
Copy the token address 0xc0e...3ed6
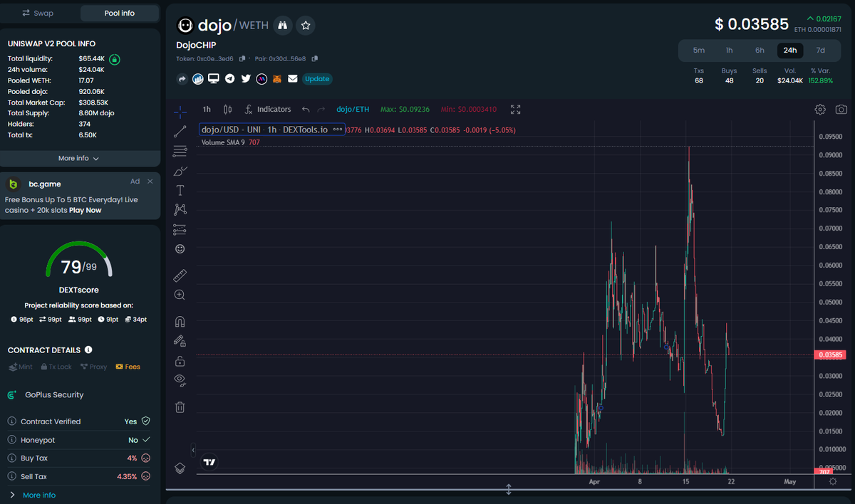point(242,58)
